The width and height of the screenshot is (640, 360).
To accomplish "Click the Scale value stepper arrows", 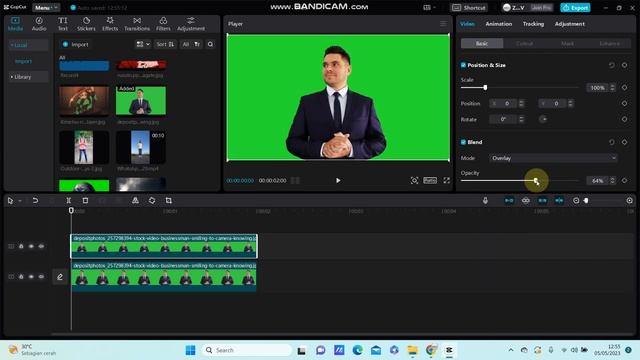I will click(612, 87).
